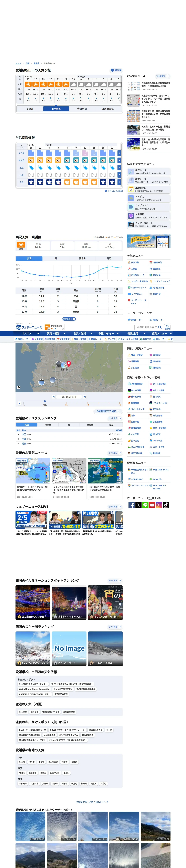Select the 5分毎 forecast tab
Viewport: 186px width, 868px height.
coord(30,109)
